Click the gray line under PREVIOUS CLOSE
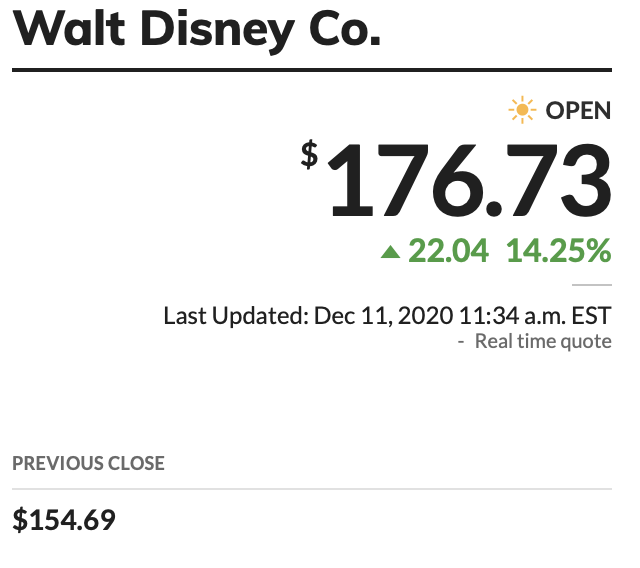The width and height of the screenshot is (640, 568). click(311, 489)
